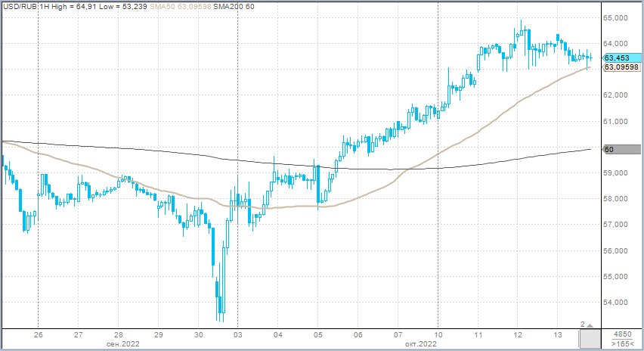Image resolution: width=644 pixels, height=351 pixels.
Task: Click date 10 on the time axis
Action: point(438,334)
